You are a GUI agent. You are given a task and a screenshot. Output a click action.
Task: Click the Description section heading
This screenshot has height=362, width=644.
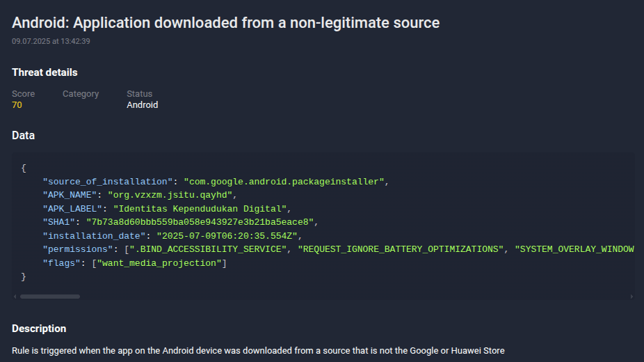[x=39, y=329]
